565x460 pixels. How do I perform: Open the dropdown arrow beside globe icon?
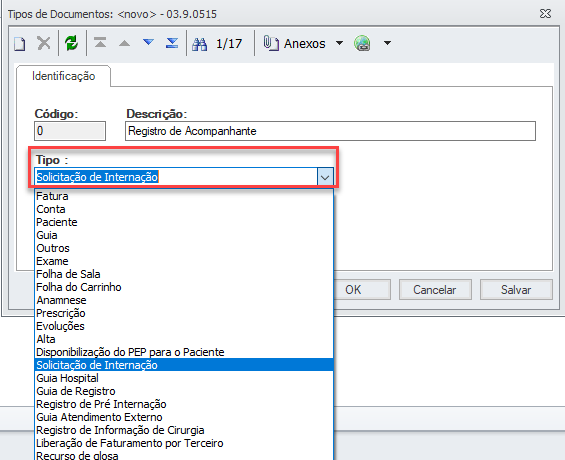click(x=387, y=43)
